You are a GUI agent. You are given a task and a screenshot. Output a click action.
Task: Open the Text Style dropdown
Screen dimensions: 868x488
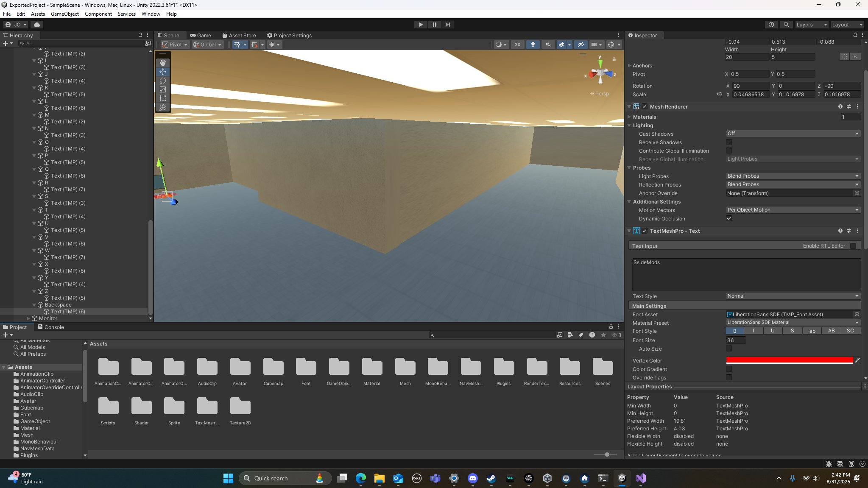(793, 296)
